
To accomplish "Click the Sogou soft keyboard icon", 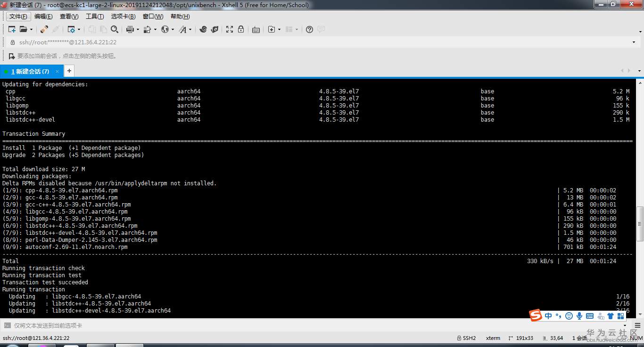I will point(590,316).
